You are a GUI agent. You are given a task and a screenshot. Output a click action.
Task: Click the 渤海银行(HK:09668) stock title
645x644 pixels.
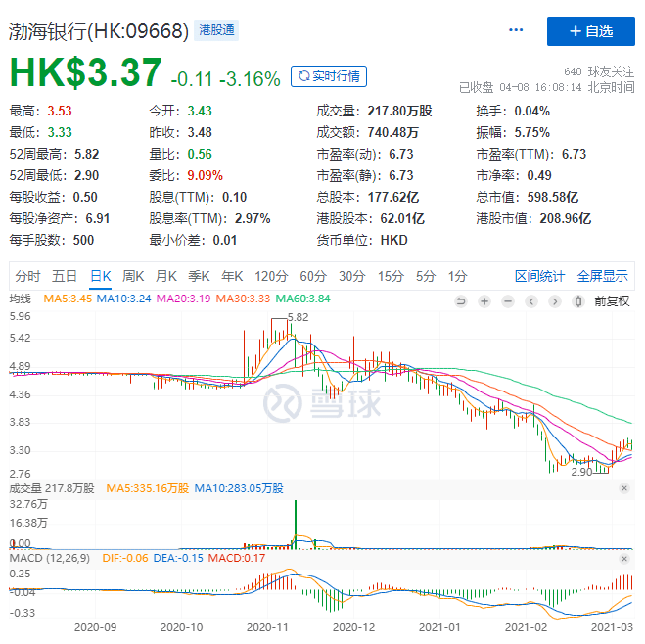pos(99,31)
